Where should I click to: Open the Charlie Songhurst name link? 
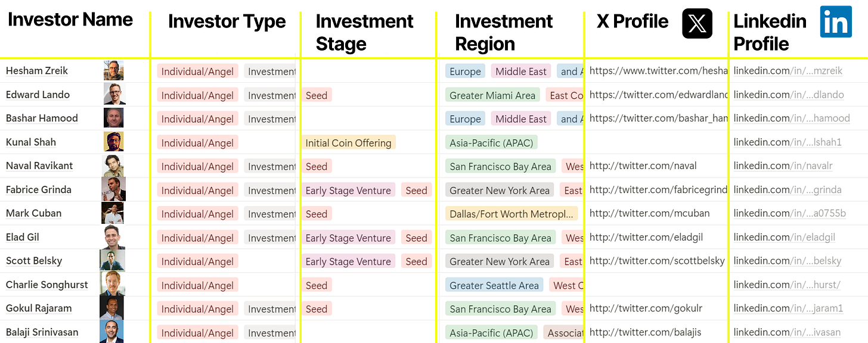pyautogui.click(x=47, y=285)
